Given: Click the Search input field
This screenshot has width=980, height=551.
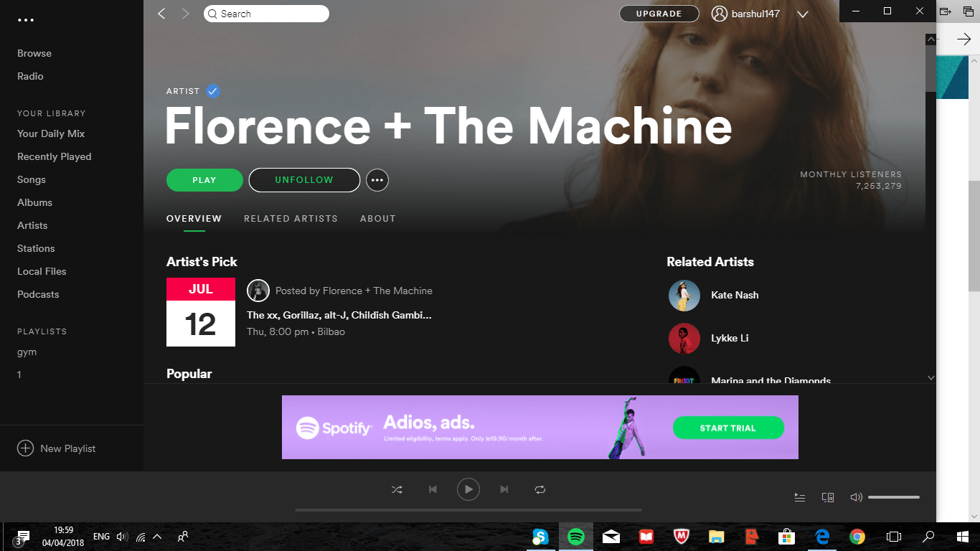Looking at the screenshot, I should click(266, 14).
